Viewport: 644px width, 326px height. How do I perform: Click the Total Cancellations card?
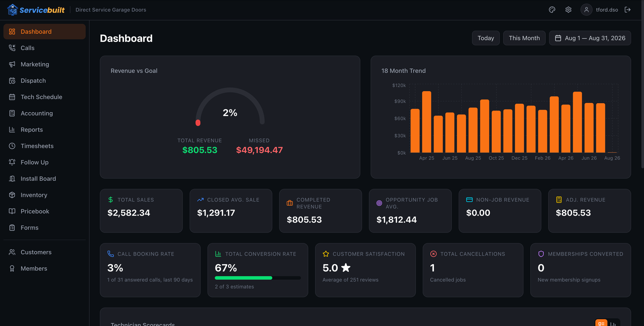coord(473,270)
